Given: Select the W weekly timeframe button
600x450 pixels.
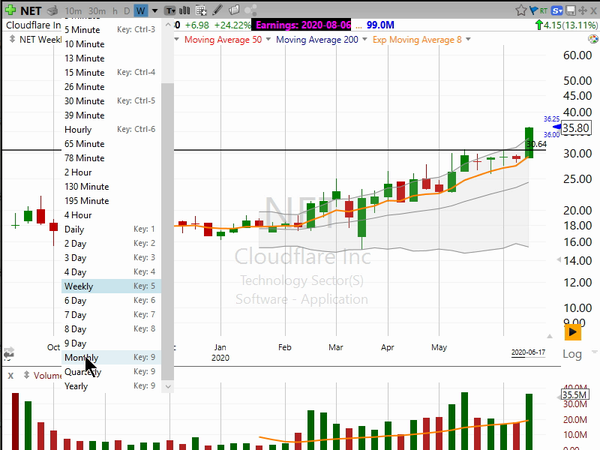Looking at the screenshot, I should (x=140, y=10).
